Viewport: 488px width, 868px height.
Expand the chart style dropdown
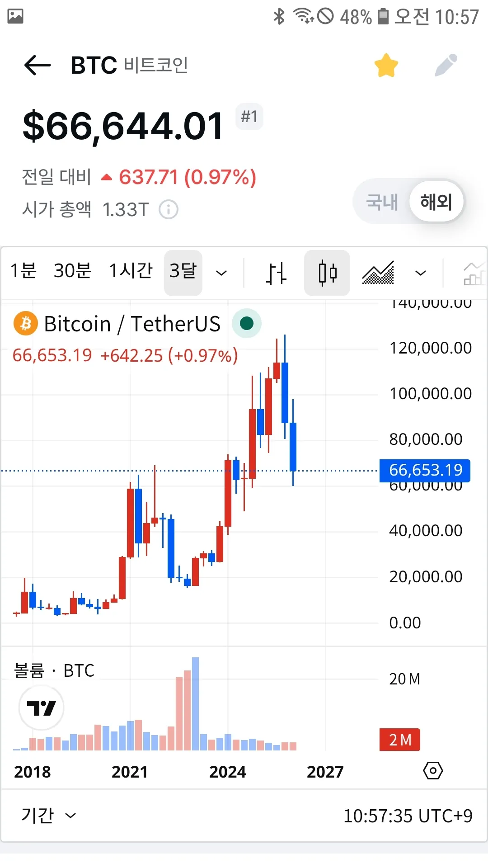point(421,273)
